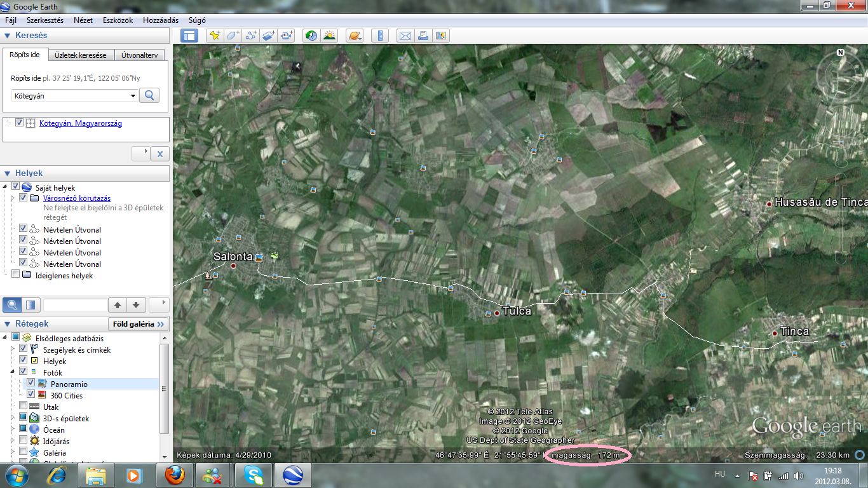Viewport: 868px width, 488px height.
Task: Enable the Utak layer checkbox
Action: (24, 407)
